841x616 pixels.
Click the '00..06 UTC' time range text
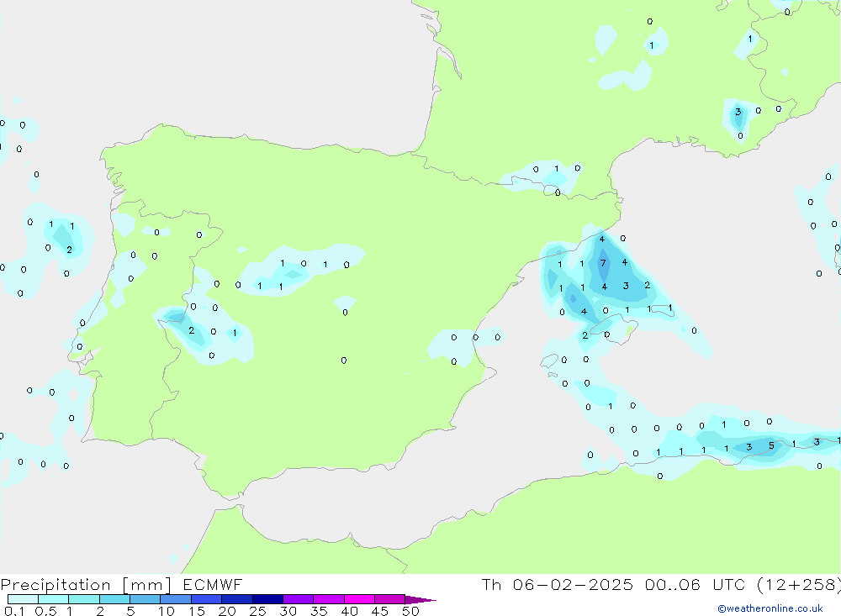[696, 584]
